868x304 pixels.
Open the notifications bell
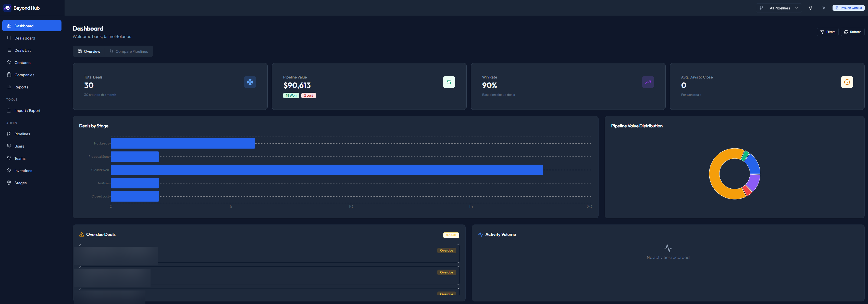pos(810,8)
